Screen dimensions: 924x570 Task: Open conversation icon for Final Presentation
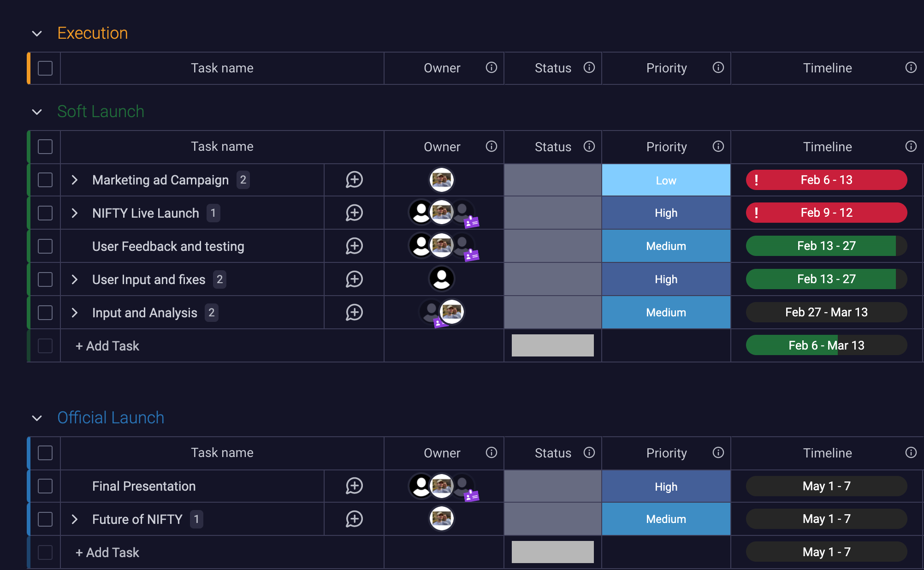pyautogui.click(x=354, y=486)
